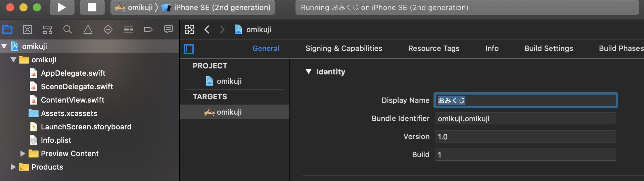The image size is (644, 181).
Task: Click the Display Name field
Action: tap(526, 100)
